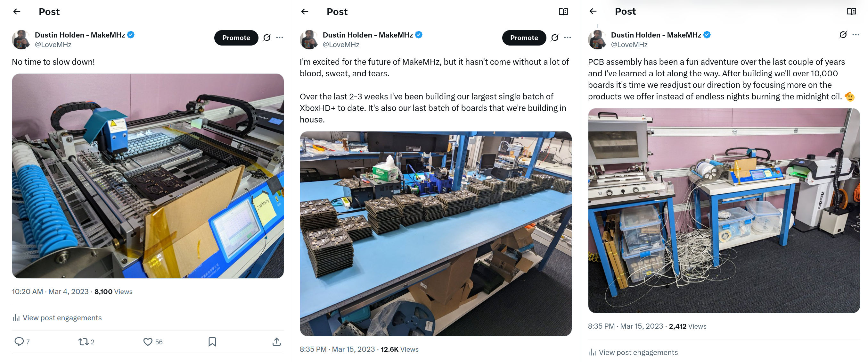The width and height of the screenshot is (868, 362).
Task: Click the reply icon with 7 comments
Action: point(19,341)
